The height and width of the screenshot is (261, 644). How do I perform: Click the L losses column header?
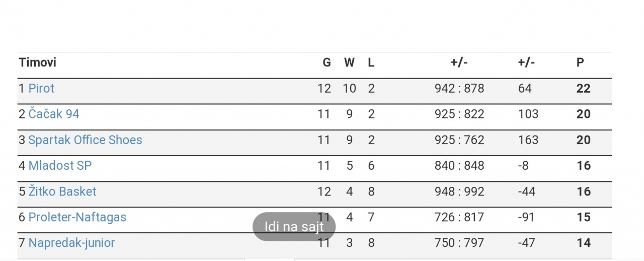[371, 62]
